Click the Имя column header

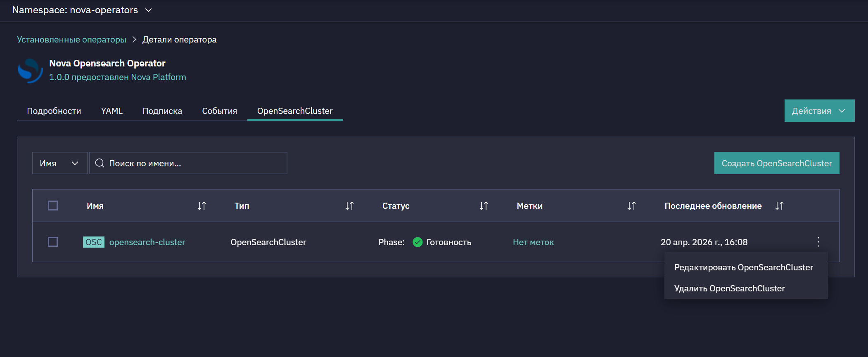pyautogui.click(x=95, y=206)
